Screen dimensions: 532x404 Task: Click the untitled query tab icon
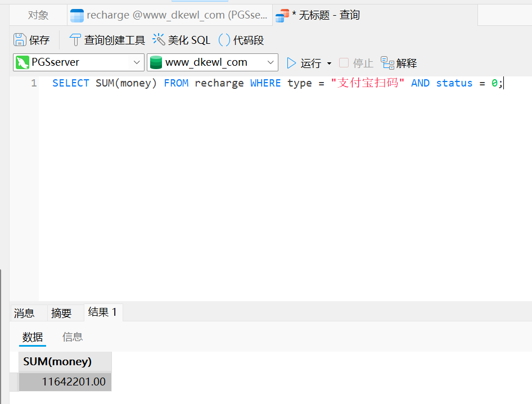coord(282,16)
